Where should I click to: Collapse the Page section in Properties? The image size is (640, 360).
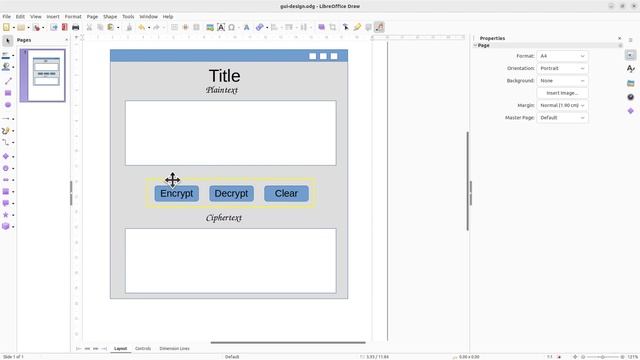[x=475, y=45]
